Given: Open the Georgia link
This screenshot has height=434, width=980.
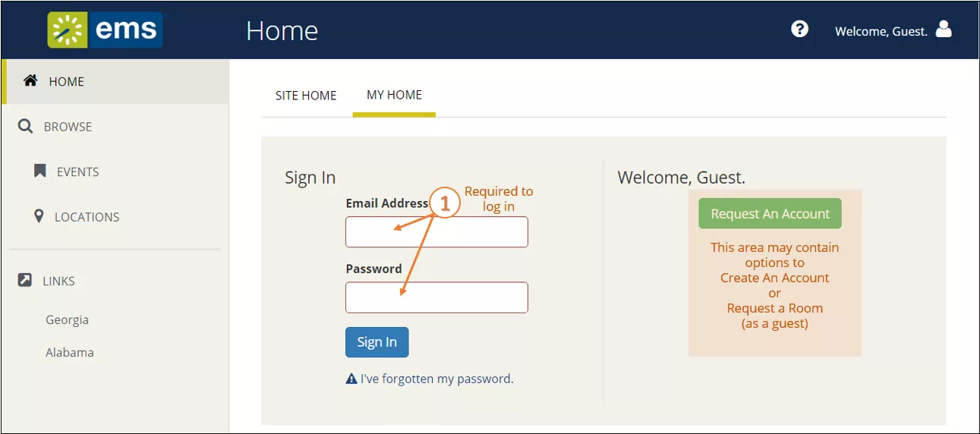Looking at the screenshot, I should [x=67, y=319].
